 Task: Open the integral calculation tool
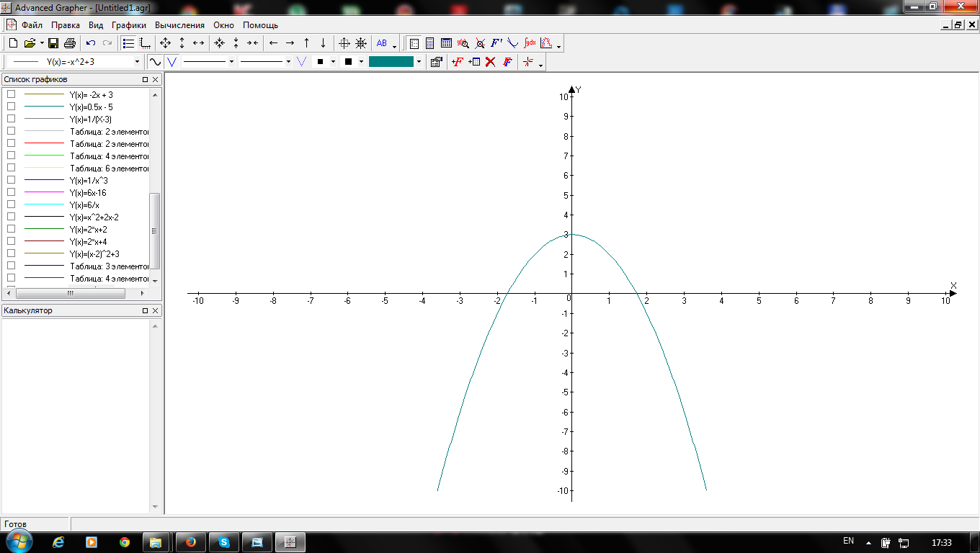pyautogui.click(x=530, y=43)
